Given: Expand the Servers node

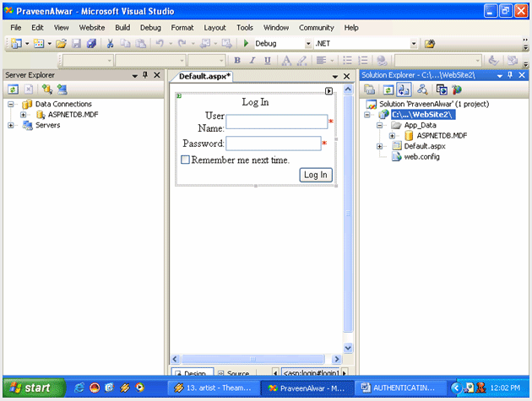Looking at the screenshot, I should coord(11,125).
